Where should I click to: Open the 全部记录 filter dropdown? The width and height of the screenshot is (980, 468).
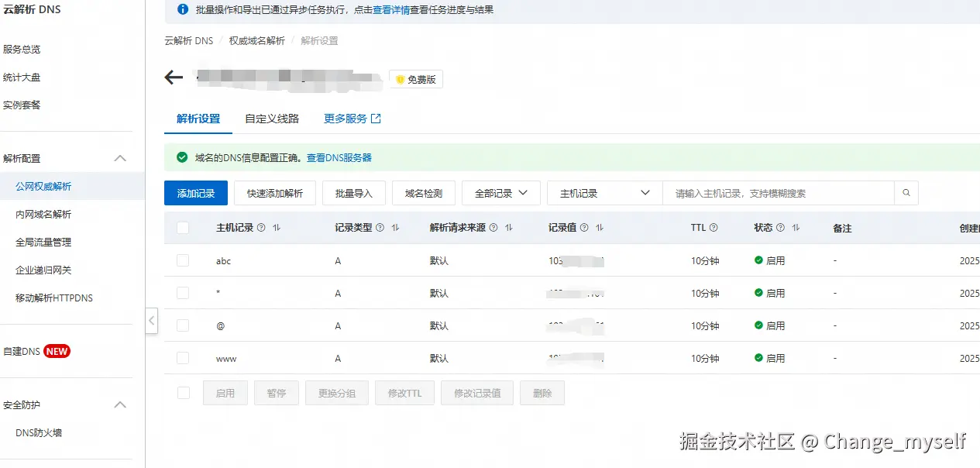[500, 192]
